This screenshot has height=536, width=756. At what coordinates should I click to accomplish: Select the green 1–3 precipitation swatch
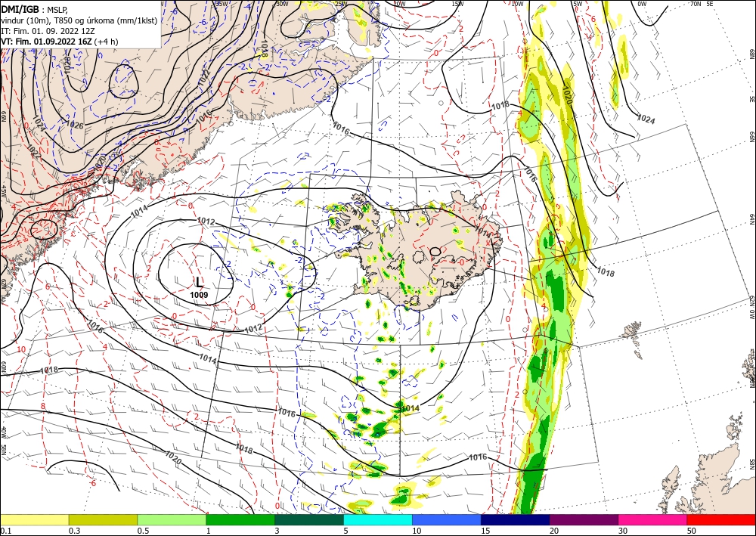pyautogui.click(x=240, y=520)
